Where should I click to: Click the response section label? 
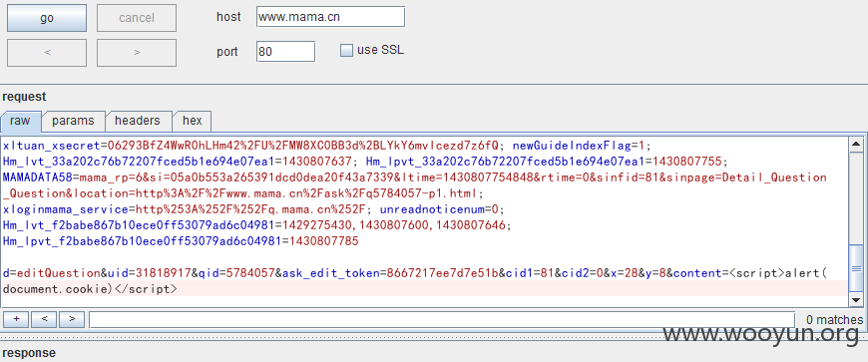pos(29,353)
